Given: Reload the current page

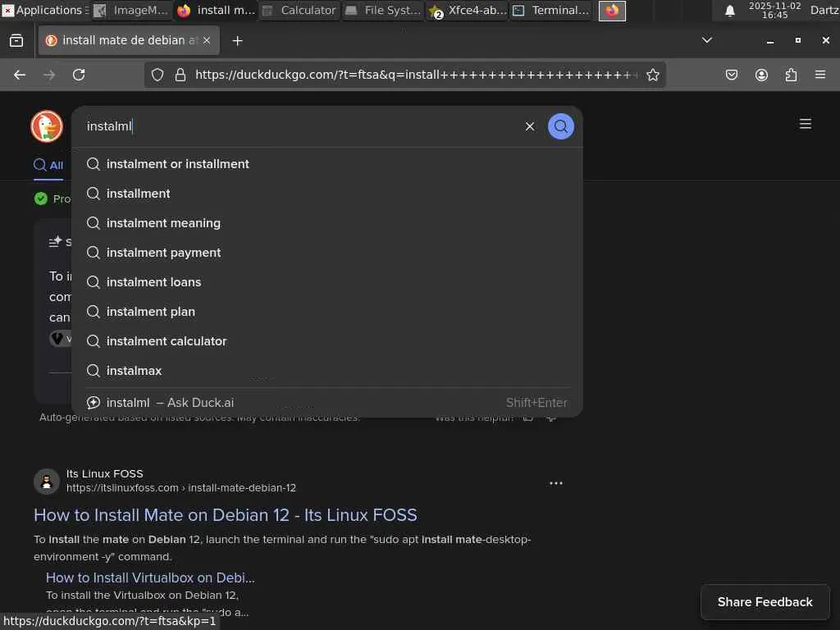Looking at the screenshot, I should pos(79,75).
